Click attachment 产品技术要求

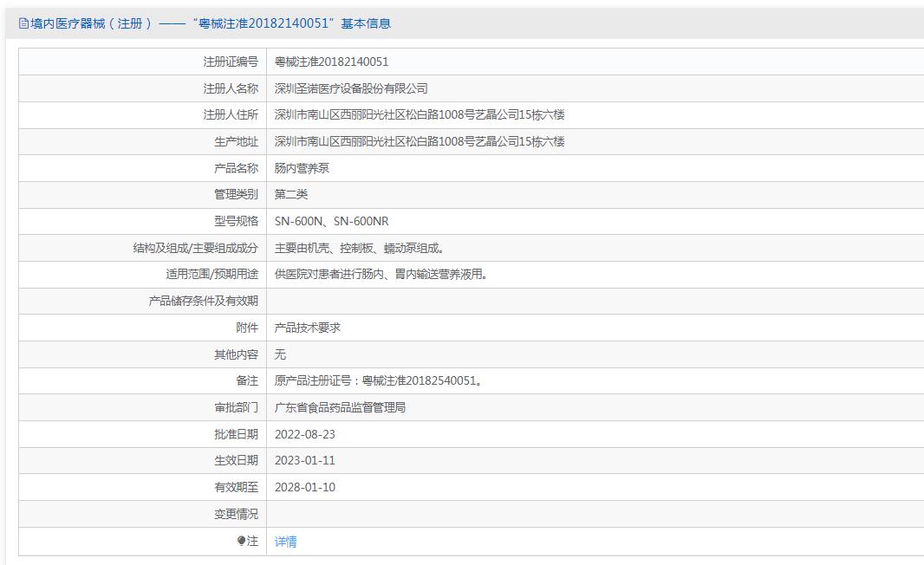pyautogui.click(x=308, y=328)
